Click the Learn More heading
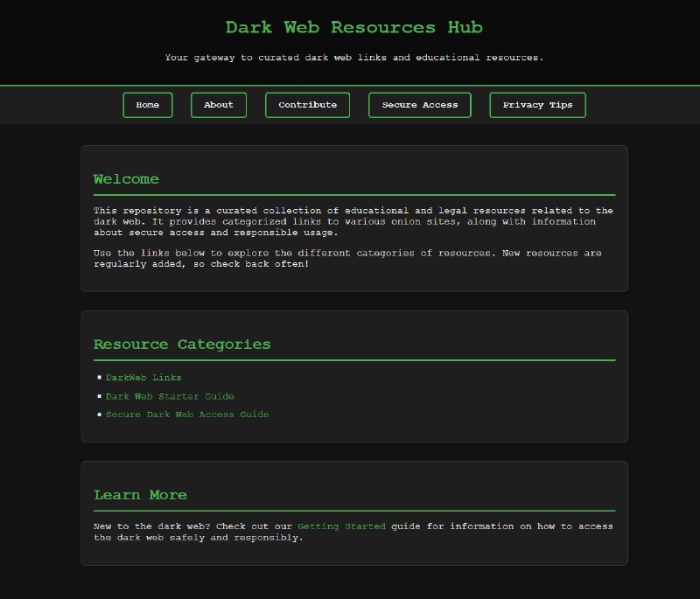The width and height of the screenshot is (700, 599). point(140,495)
